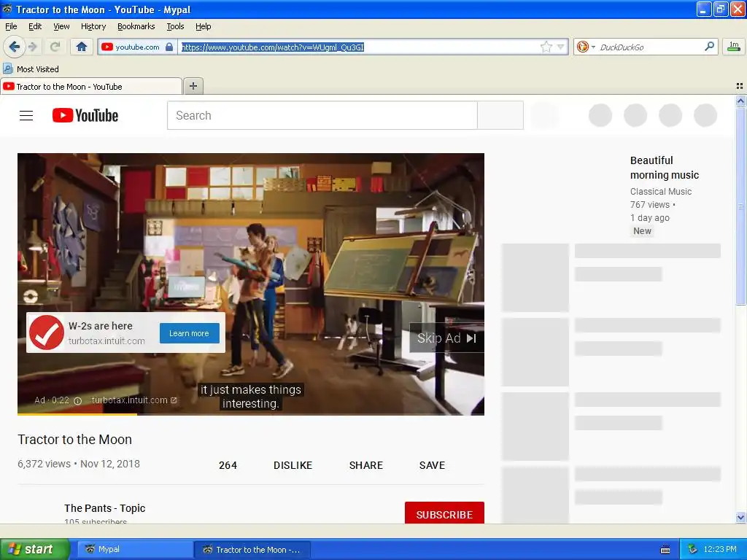Click the on-screen keyboard tray icon
Image resolution: width=747 pixels, height=560 pixels.
point(665,550)
